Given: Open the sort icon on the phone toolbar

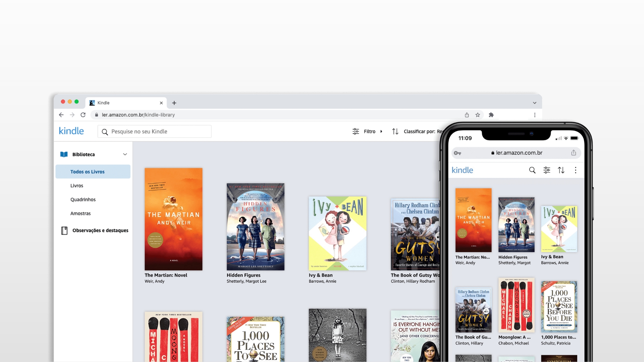Looking at the screenshot, I should pos(561,170).
